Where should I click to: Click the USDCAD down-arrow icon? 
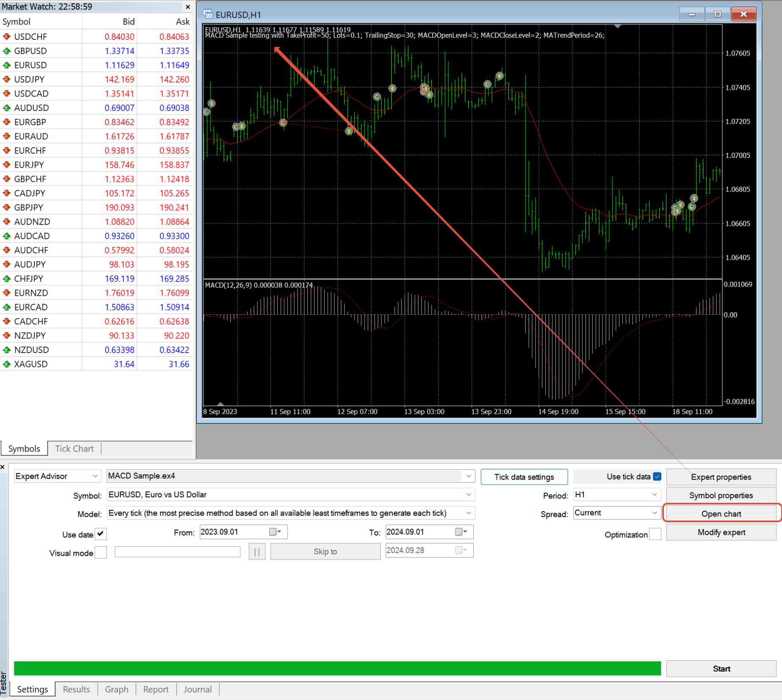pyautogui.click(x=7, y=94)
